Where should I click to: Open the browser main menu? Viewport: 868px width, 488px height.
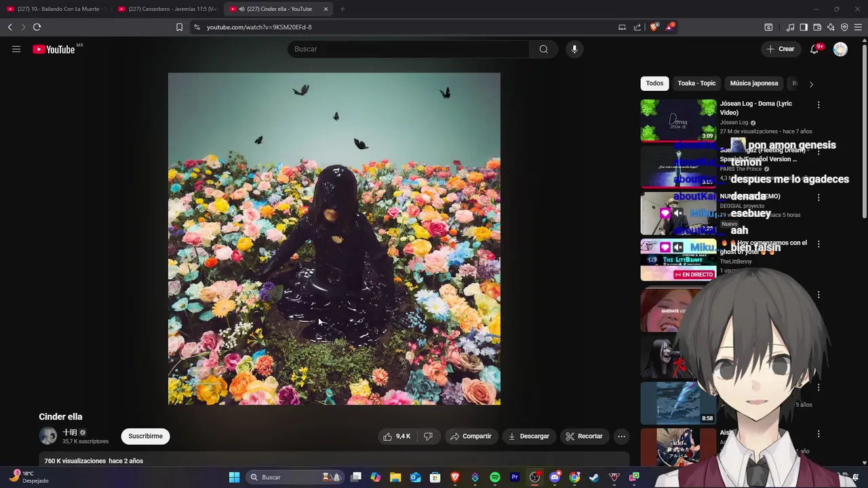pos(858,27)
